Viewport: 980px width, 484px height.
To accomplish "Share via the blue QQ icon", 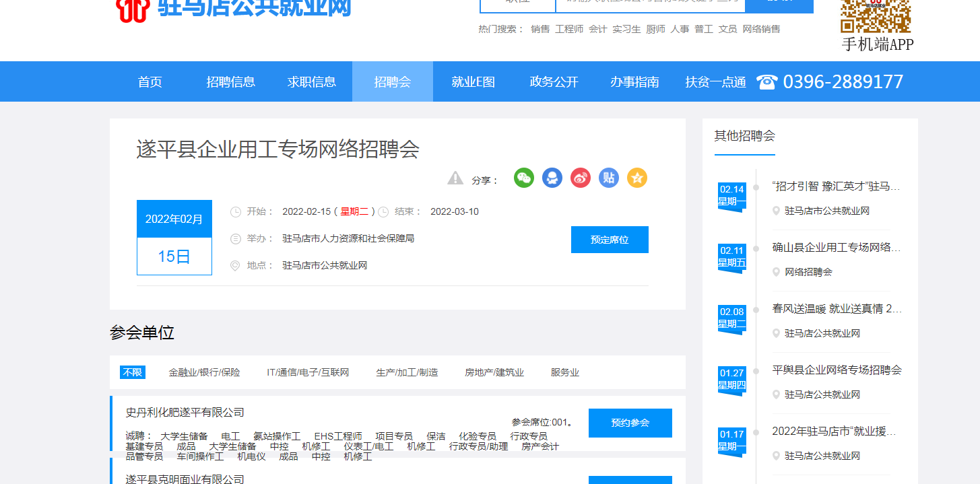I will [x=552, y=178].
